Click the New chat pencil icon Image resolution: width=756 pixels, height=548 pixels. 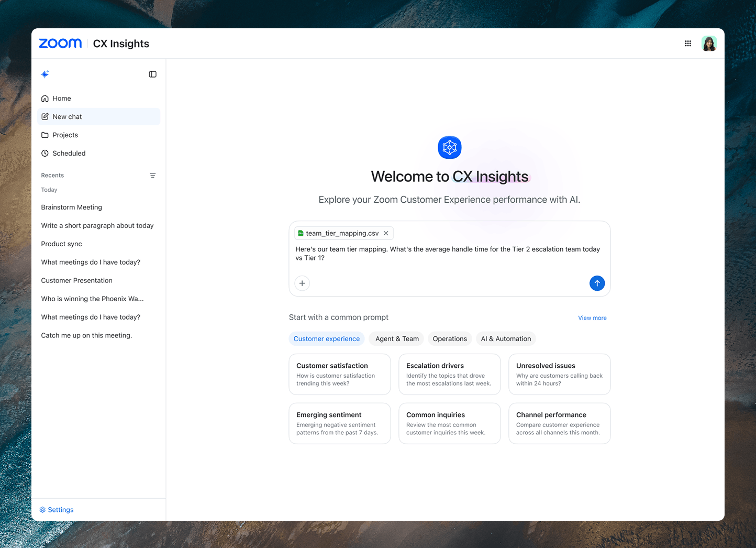45,117
